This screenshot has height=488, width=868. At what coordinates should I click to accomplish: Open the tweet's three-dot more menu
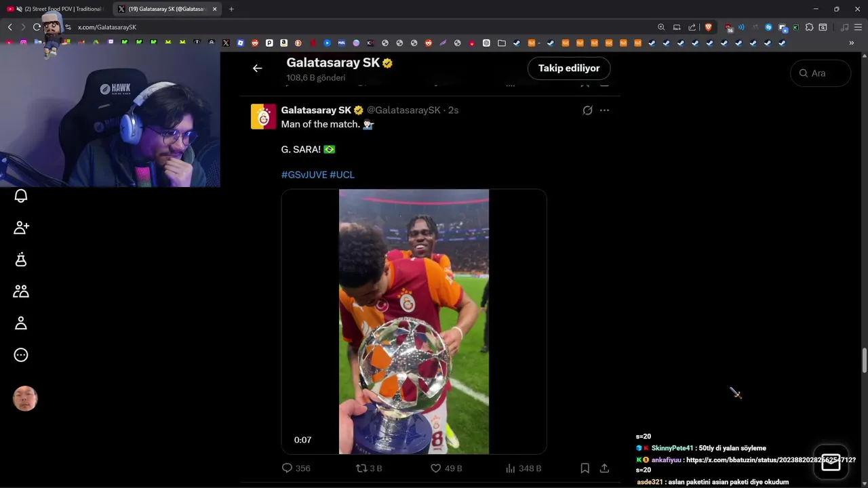[604, 110]
